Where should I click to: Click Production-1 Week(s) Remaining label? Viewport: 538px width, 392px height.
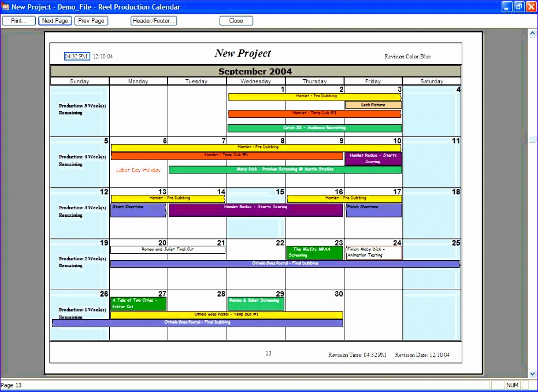82,313
